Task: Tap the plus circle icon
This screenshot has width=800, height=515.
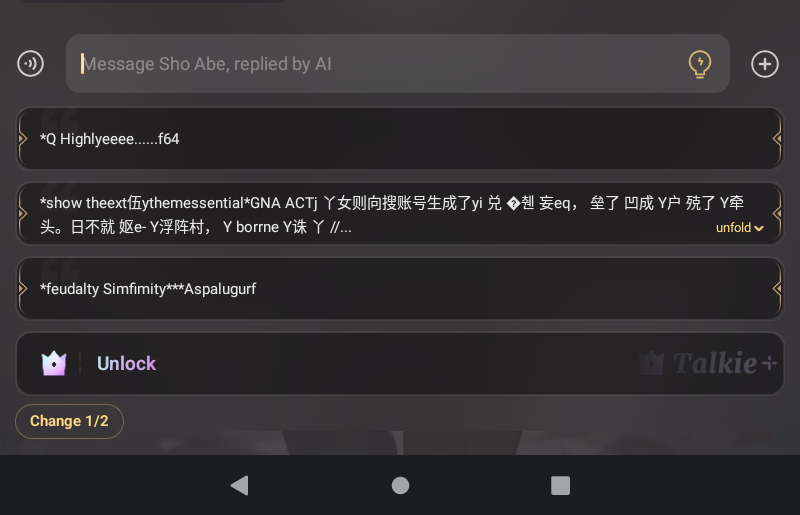Action: 764,64
